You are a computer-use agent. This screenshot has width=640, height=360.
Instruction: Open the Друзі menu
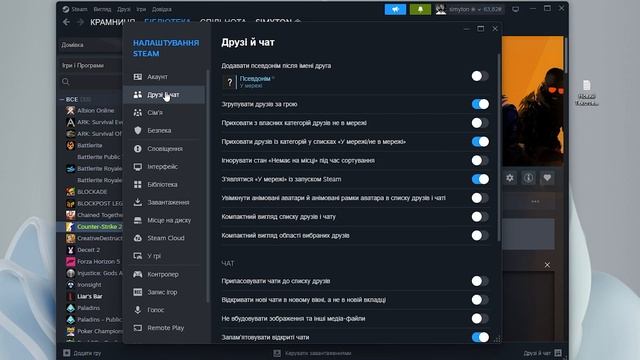coord(124,9)
